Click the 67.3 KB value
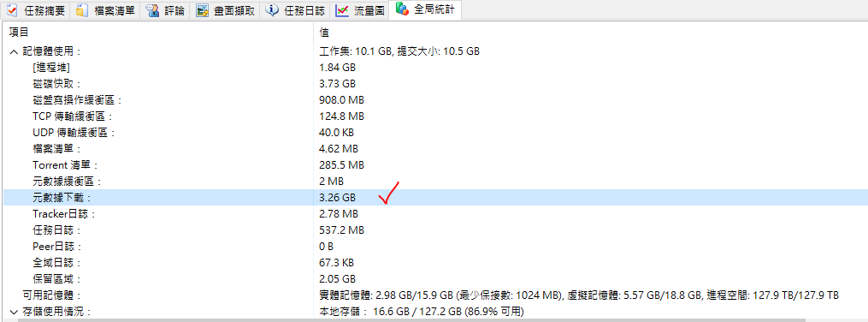 (337, 262)
